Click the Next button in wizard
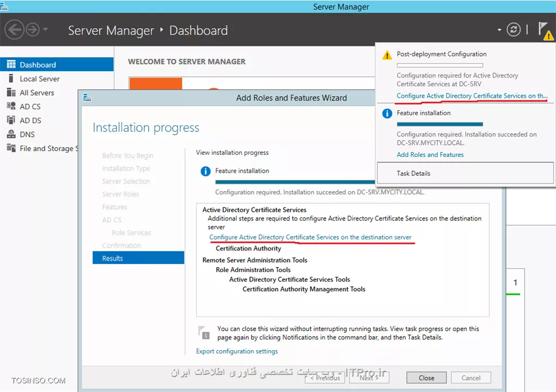The image size is (556, 392). [x=369, y=378]
